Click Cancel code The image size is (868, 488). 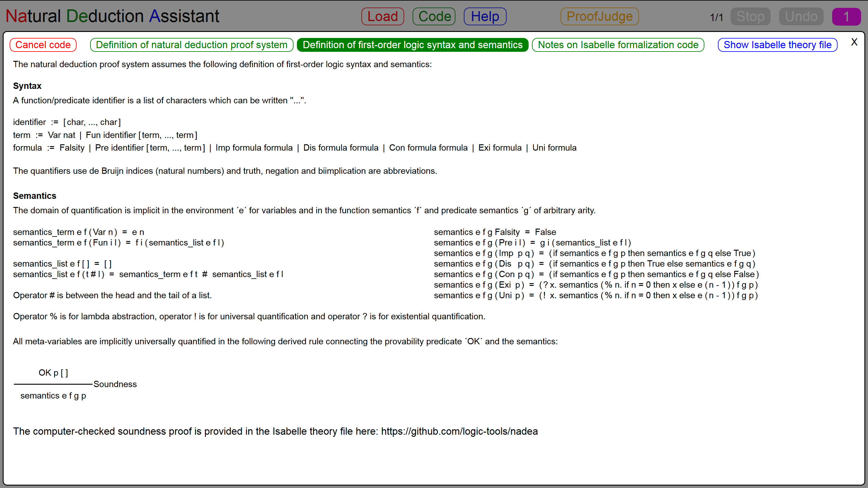[x=43, y=45]
